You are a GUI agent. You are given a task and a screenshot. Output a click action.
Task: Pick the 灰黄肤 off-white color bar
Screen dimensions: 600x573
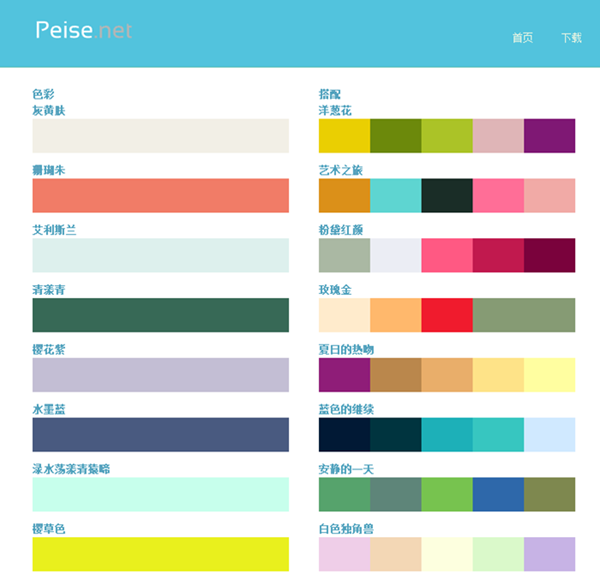coord(160,135)
